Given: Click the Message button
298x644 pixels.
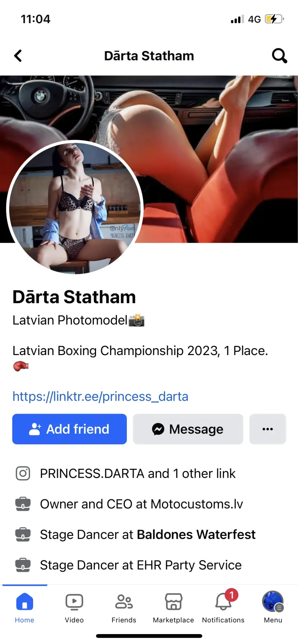Looking at the screenshot, I should point(188,429).
